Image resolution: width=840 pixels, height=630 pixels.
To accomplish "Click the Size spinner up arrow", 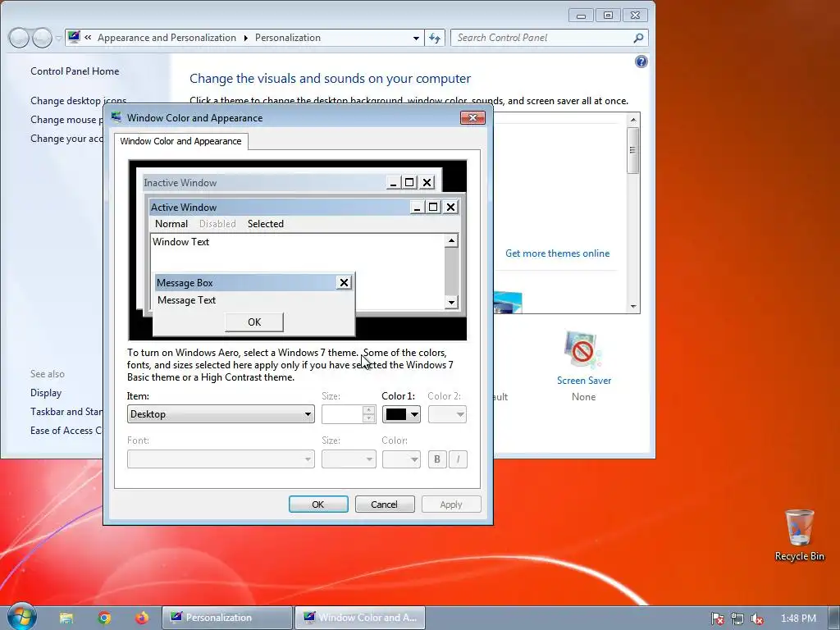I will coord(368,410).
